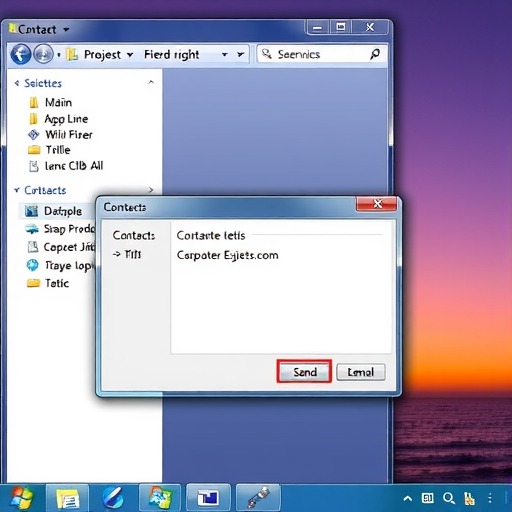Open the Windows Start button
512x512 pixels.
(21, 498)
